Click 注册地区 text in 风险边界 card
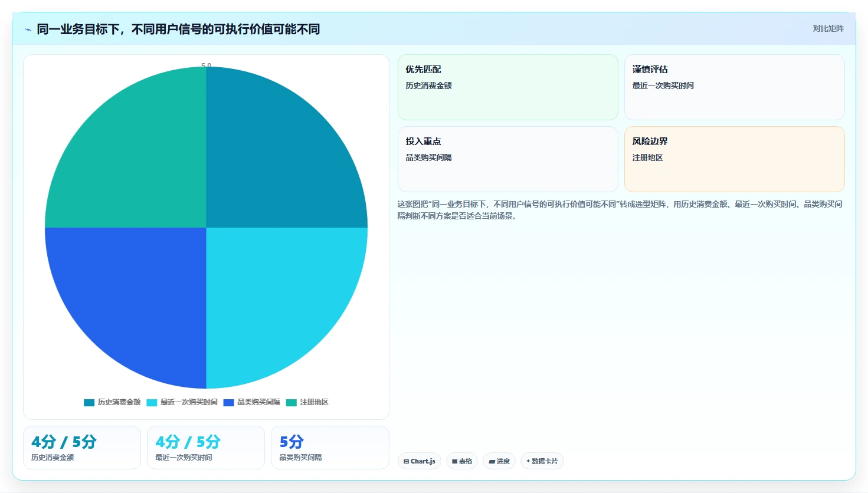The width and height of the screenshot is (868, 493). tap(647, 157)
